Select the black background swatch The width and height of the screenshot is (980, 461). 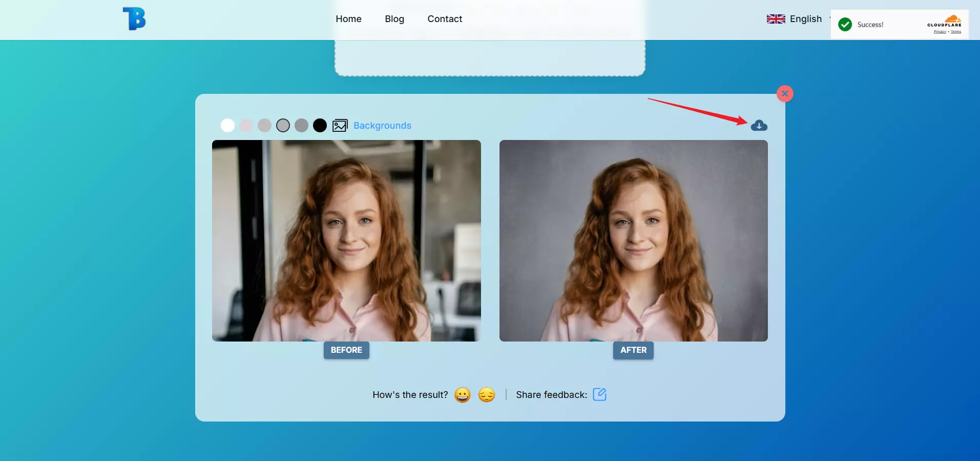(320, 126)
